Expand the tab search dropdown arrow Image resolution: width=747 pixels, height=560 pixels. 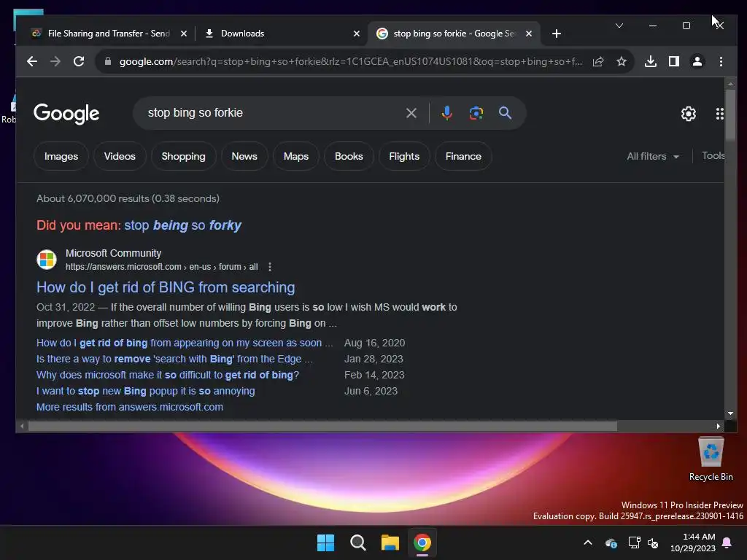click(x=619, y=26)
